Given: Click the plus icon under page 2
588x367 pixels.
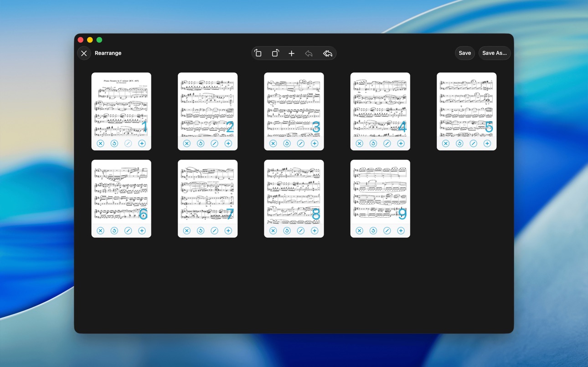Looking at the screenshot, I should click(x=228, y=143).
